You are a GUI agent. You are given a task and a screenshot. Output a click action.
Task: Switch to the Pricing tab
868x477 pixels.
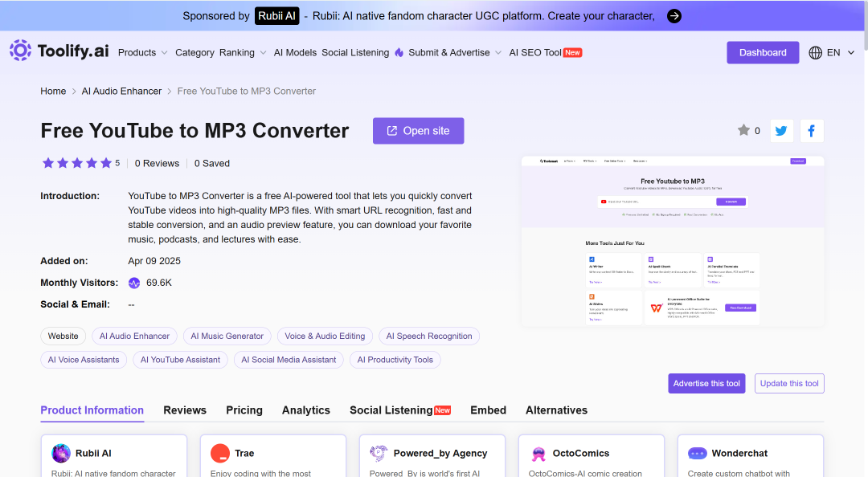(244, 410)
